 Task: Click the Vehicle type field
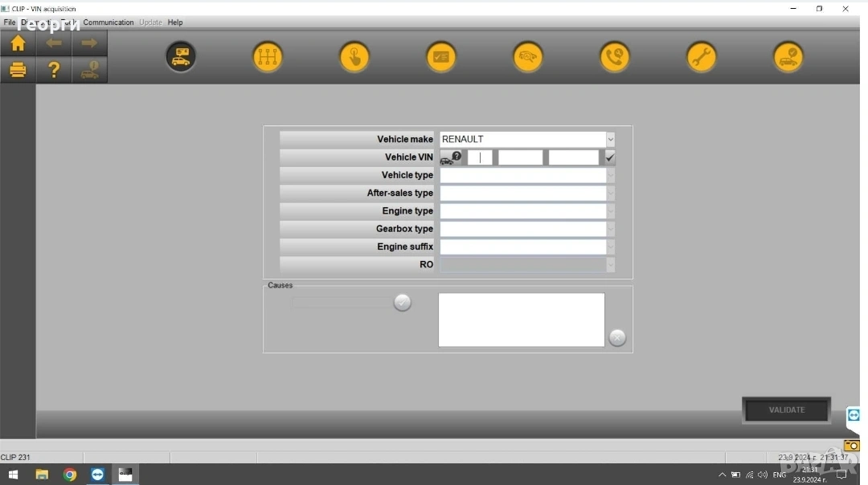[x=522, y=175]
